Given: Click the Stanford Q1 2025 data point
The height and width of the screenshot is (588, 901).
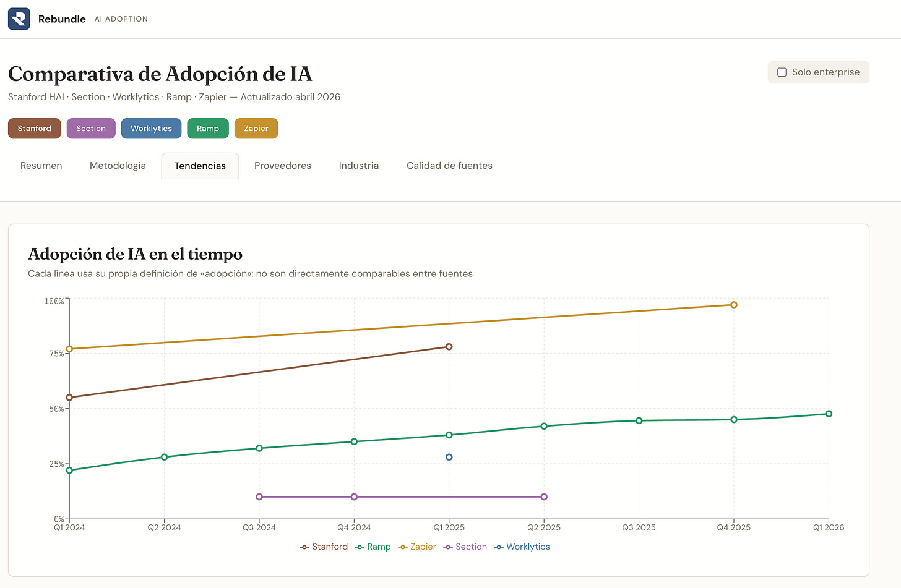Looking at the screenshot, I should 449,347.
